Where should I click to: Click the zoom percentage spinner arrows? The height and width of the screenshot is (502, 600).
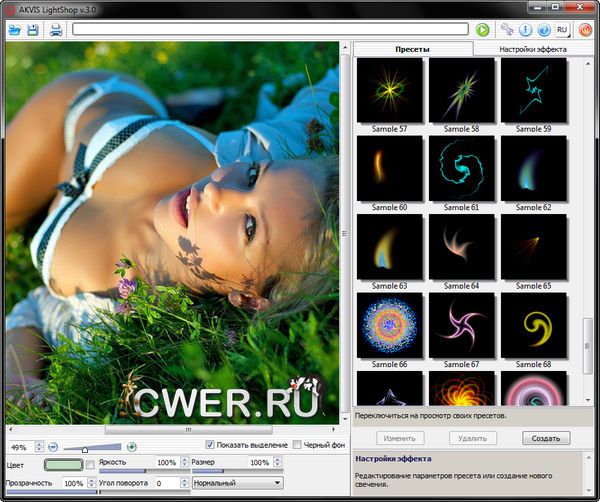40,446
